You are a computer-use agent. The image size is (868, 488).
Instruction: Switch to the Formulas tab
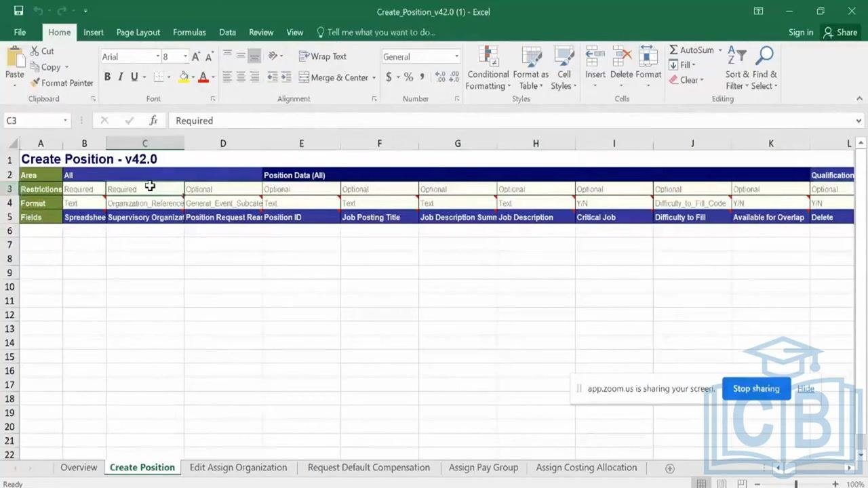coord(189,32)
